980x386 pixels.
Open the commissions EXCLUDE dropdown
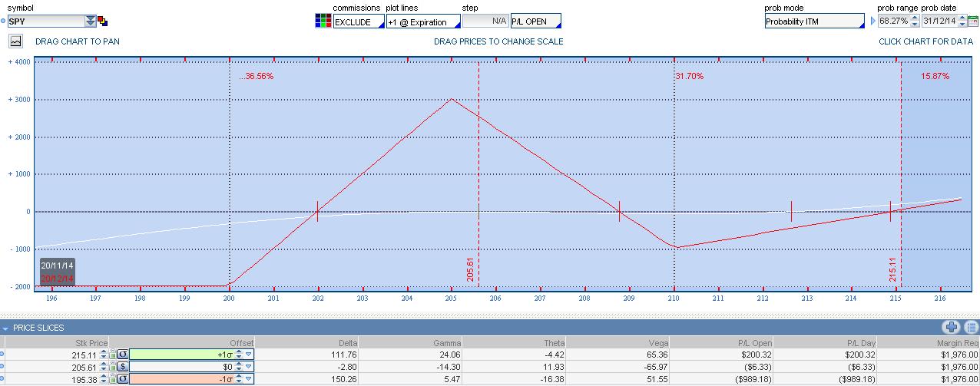tap(359, 21)
